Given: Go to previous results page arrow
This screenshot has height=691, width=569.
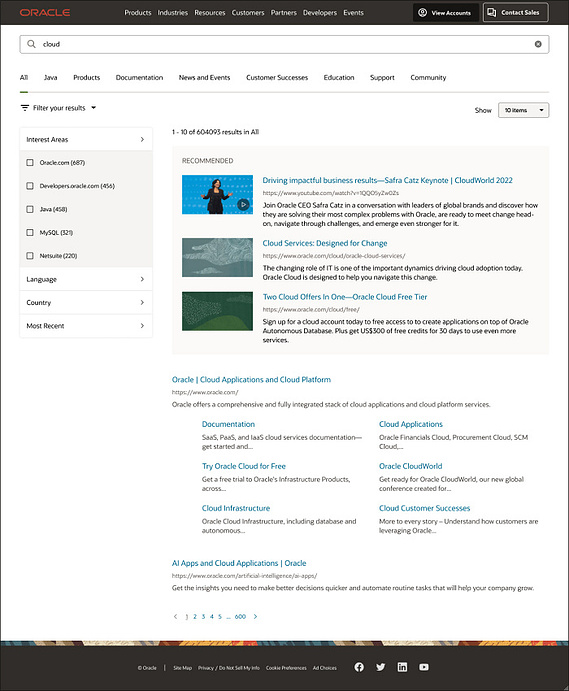Looking at the screenshot, I should point(175,617).
